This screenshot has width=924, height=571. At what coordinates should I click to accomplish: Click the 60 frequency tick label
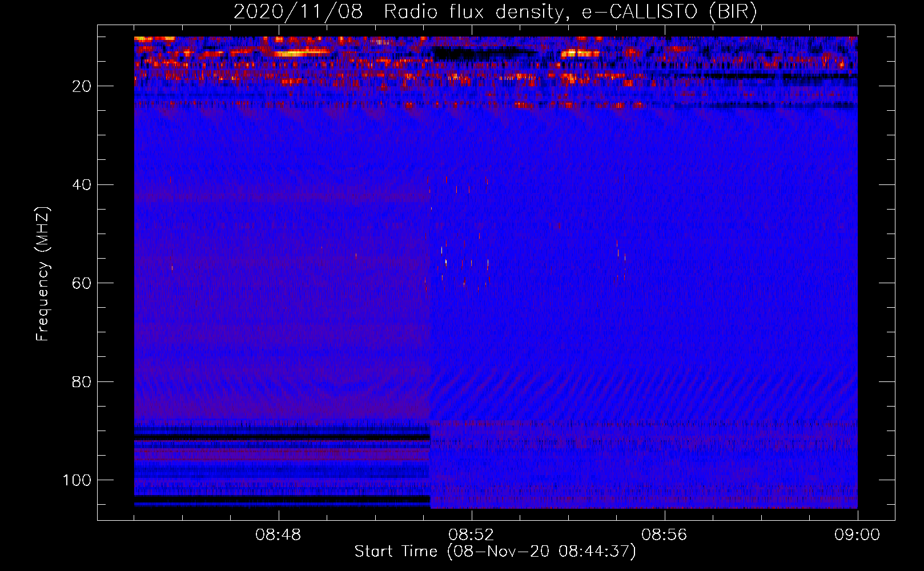pyautogui.click(x=82, y=283)
